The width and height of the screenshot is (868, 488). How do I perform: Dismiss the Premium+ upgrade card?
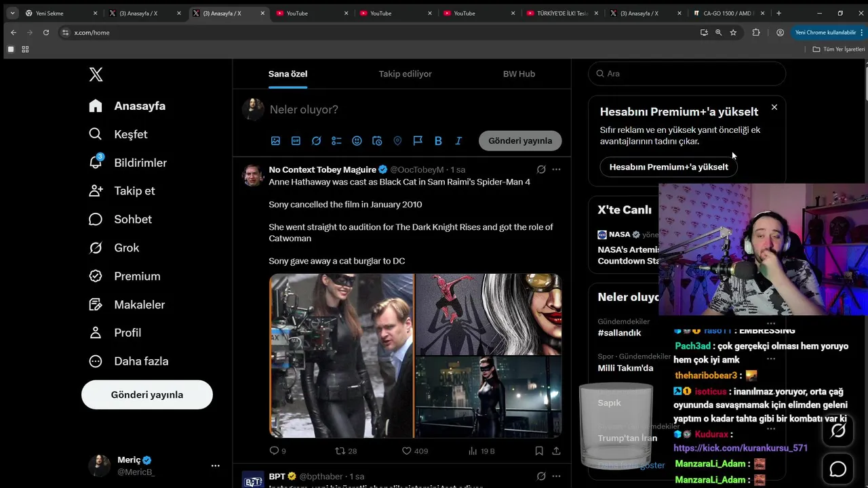pos(774,107)
